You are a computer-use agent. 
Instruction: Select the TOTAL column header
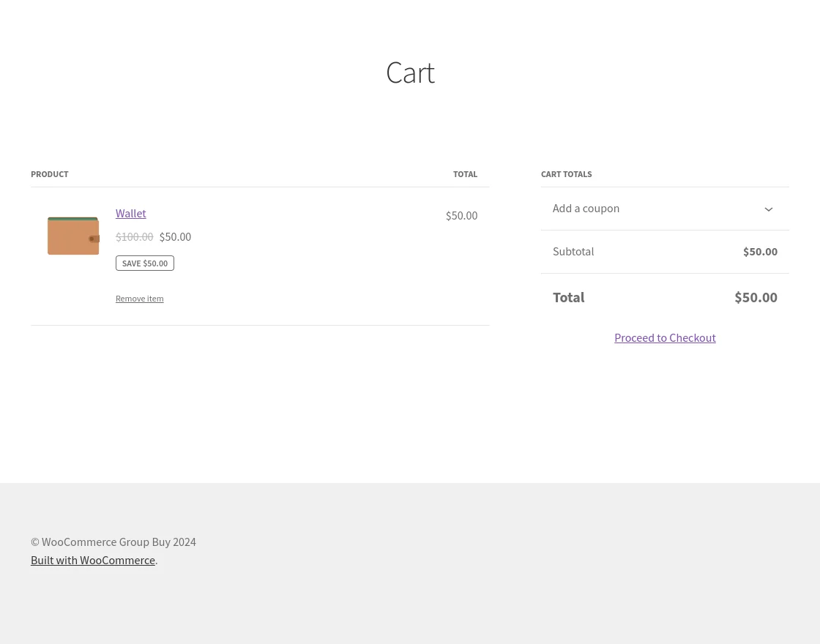465,173
